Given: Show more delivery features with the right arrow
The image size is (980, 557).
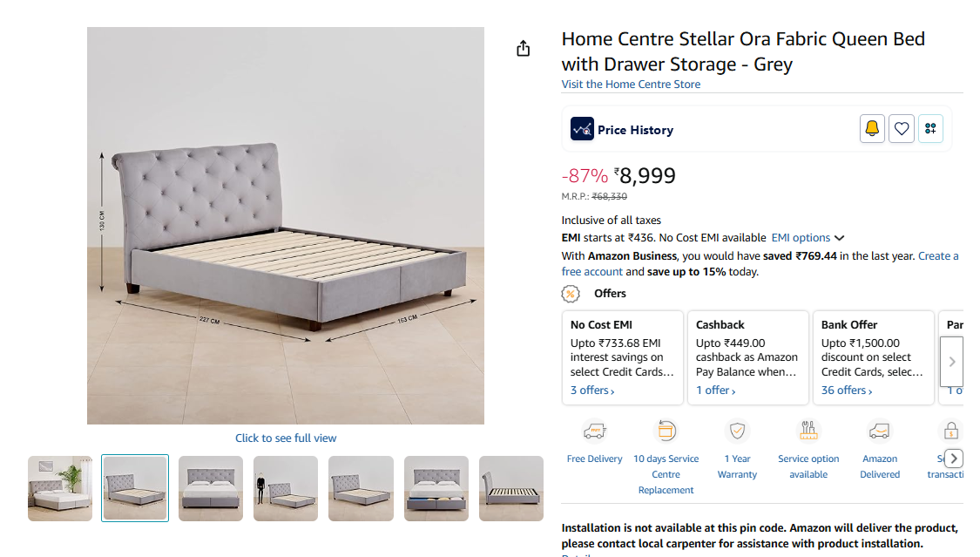Looking at the screenshot, I should 954,459.
